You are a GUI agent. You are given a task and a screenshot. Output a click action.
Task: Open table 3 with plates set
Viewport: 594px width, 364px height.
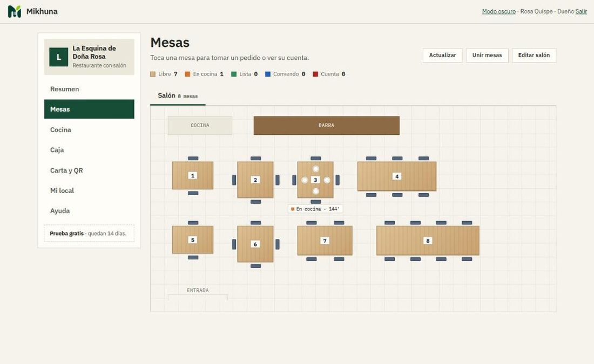(x=315, y=180)
